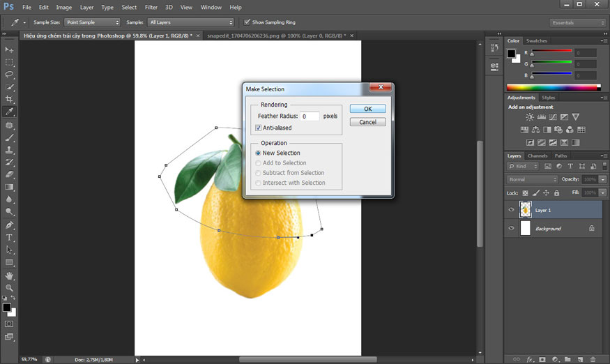Create new layer icon in Layers panel
610x364 pixels.
581,359
